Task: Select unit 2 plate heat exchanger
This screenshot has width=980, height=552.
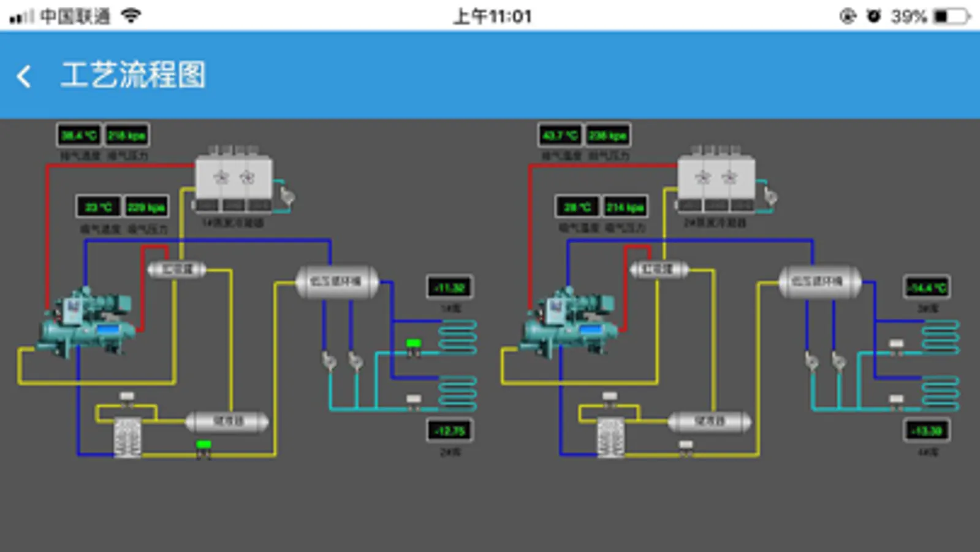Action: click(x=610, y=437)
